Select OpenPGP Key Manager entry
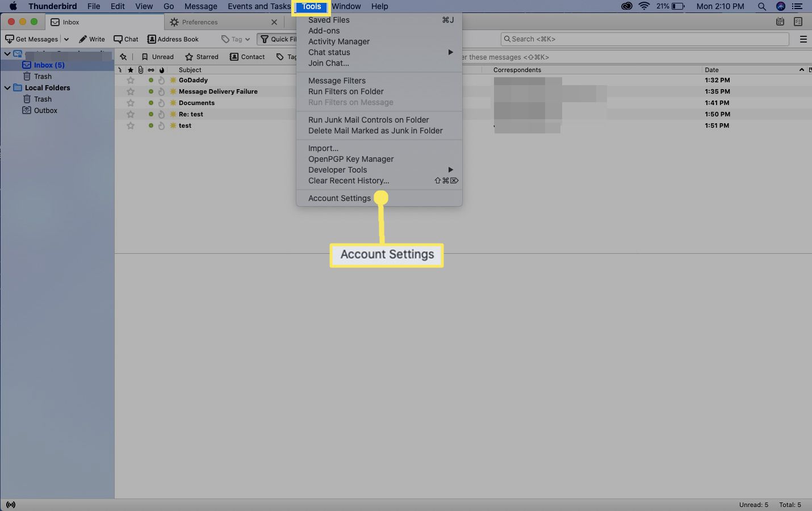Image resolution: width=812 pixels, height=511 pixels. (351, 159)
